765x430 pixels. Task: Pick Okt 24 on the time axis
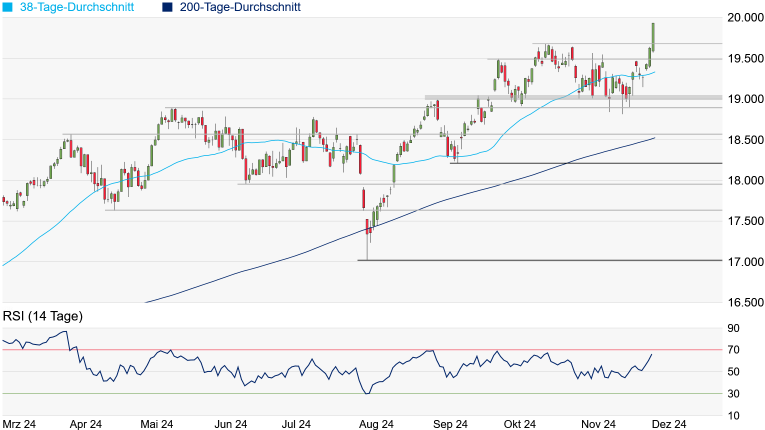[518, 424]
